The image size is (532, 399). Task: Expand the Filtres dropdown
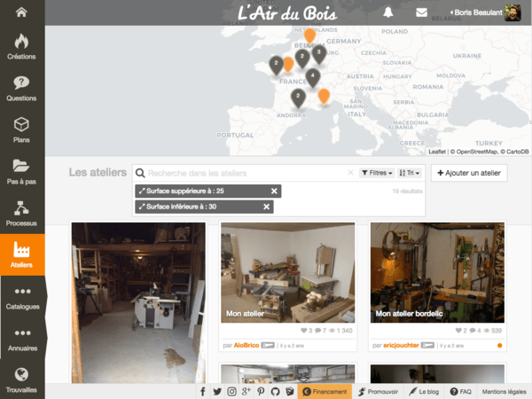[377, 173]
